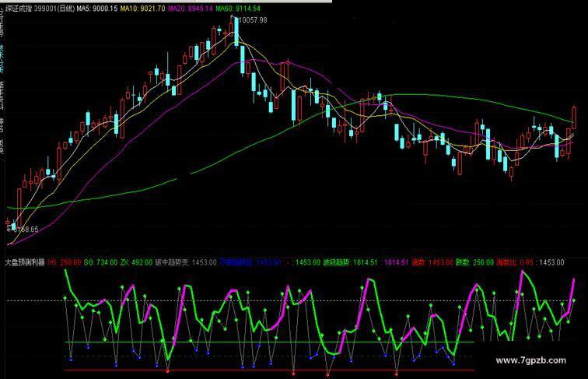Open the 基本资料 sidebar tab
The height and width of the screenshot is (379, 588).
tap(2, 96)
